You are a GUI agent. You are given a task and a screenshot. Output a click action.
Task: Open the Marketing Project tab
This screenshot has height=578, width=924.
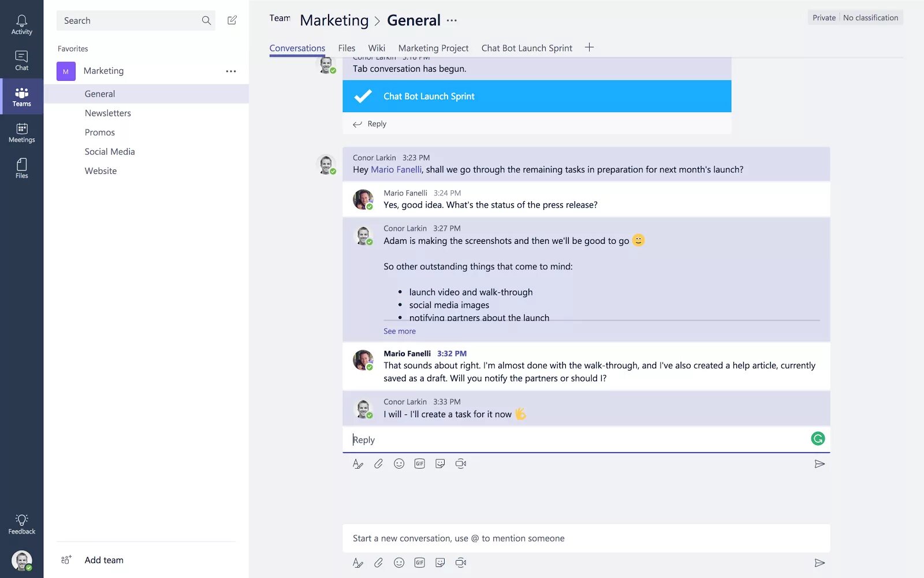click(433, 48)
